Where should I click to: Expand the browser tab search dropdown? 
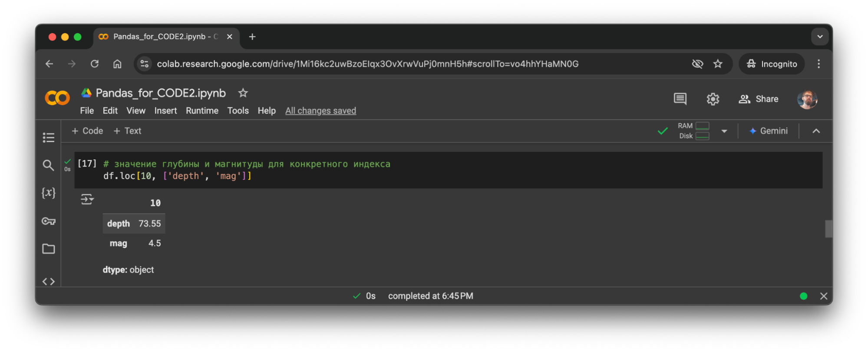(x=820, y=37)
